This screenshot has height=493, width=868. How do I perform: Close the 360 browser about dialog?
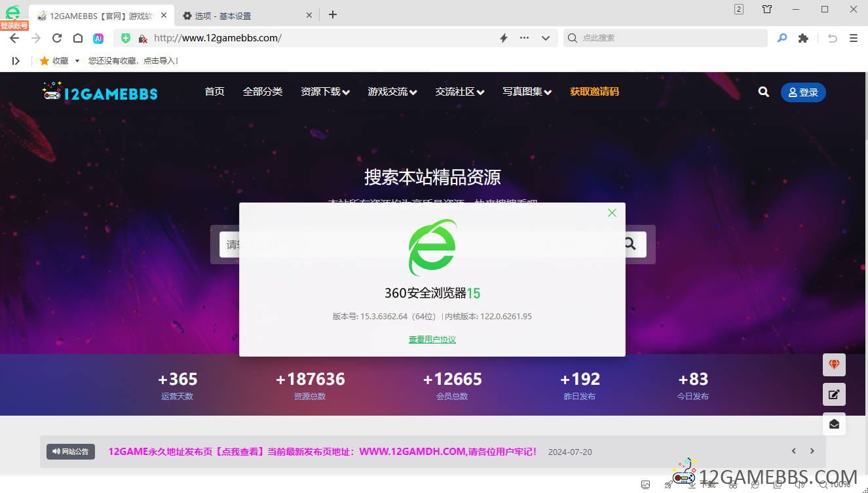click(x=612, y=212)
